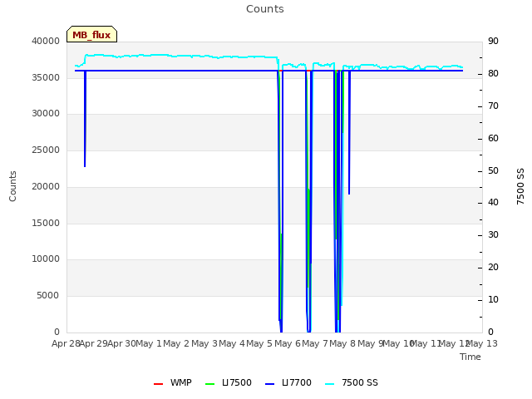Click the Apr 28 date label

[x=66, y=343]
